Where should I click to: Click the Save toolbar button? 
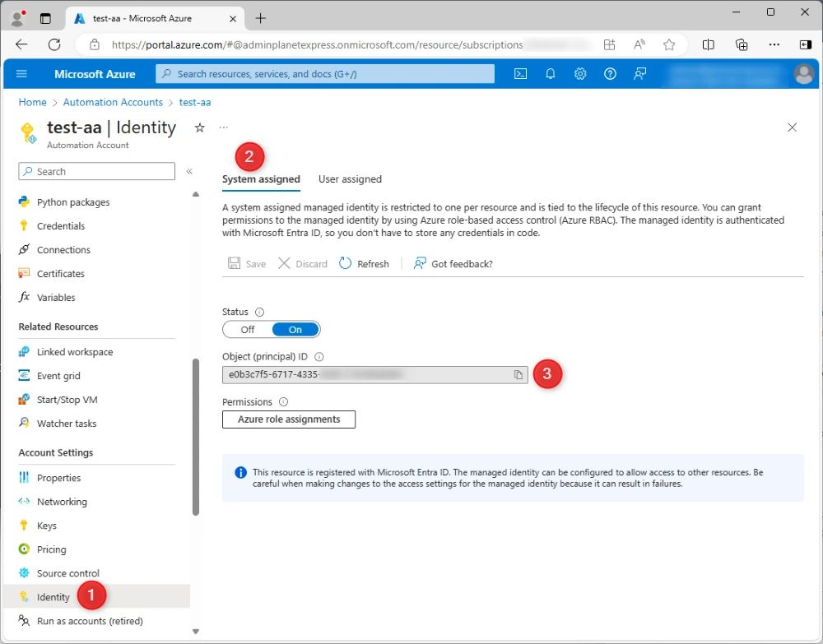click(x=247, y=264)
